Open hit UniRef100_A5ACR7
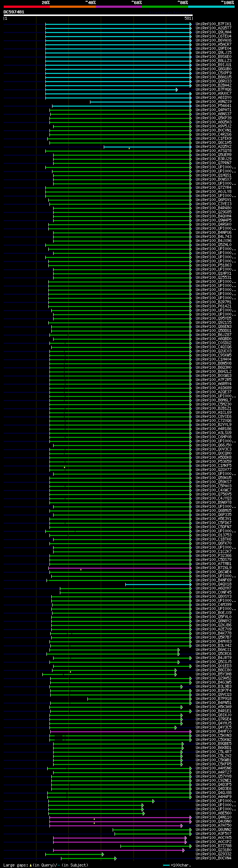238x868 pixels. coord(213,45)
